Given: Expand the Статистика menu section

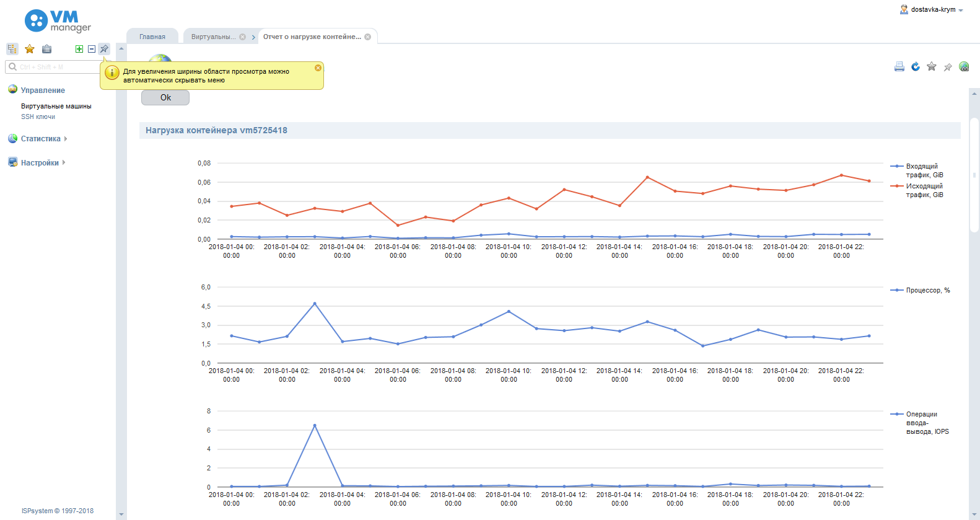Looking at the screenshot, I should (41, 139).
